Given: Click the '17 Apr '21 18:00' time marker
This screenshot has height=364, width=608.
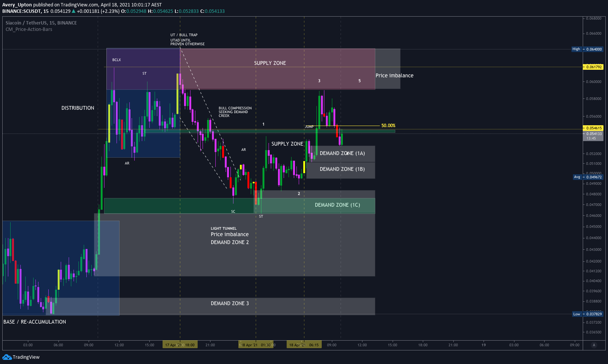Looking at the screenshot, I should 180,345.
